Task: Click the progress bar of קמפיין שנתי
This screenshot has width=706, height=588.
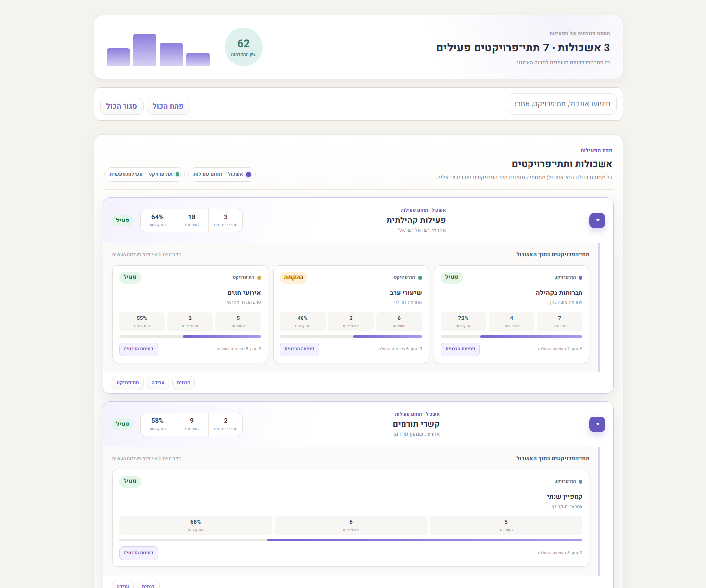Action: coord(351,540)
